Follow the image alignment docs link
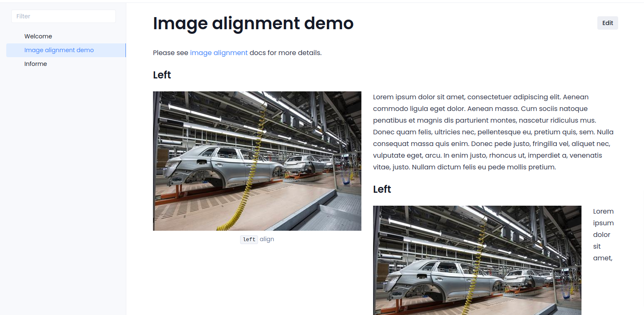The height and width of the screenshot is (315, 644). [219, 53]
